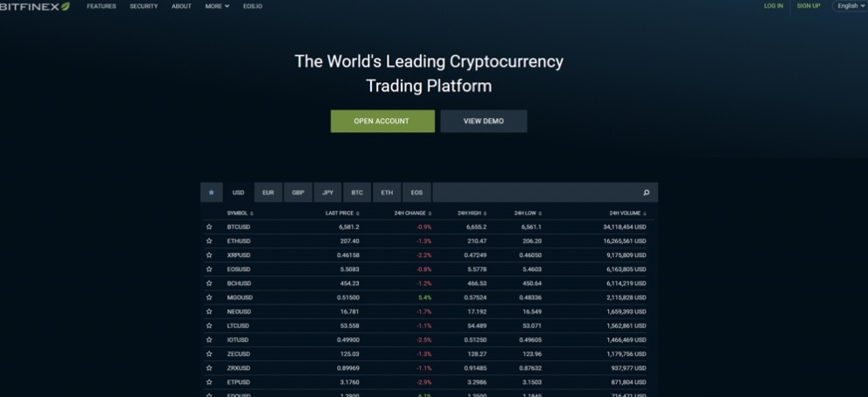Screen dimensions: 868x397
Task: Favorite the LTCUSD row star
Action: (x=209, y=325)
